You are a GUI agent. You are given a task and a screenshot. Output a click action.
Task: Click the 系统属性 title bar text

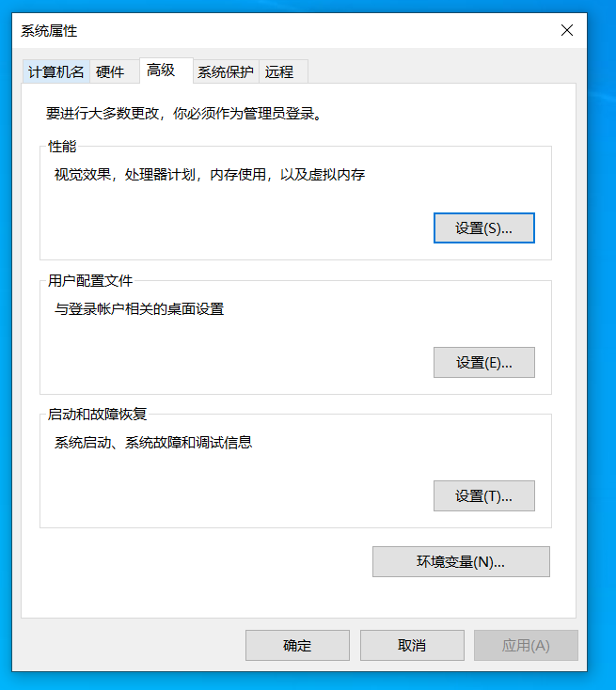[49, 31]
